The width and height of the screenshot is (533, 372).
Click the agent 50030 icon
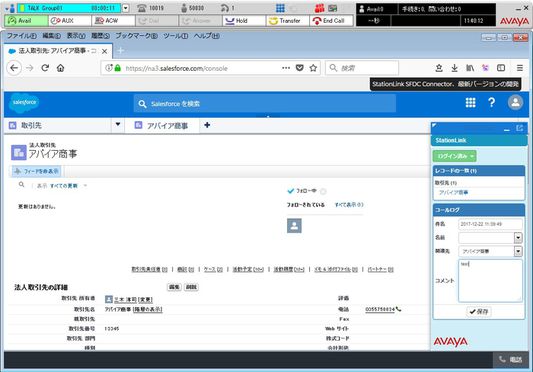click(x=184, y=8)
